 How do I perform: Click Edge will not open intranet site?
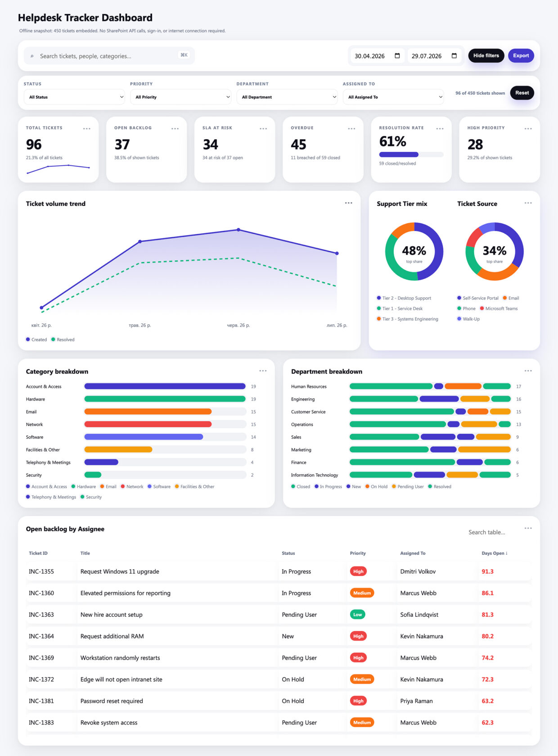coord(121,679)
